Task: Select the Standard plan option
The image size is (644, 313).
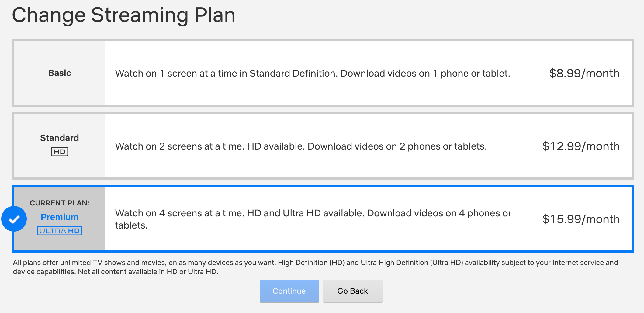Action: pyautogui.click(x=323, y=146)
